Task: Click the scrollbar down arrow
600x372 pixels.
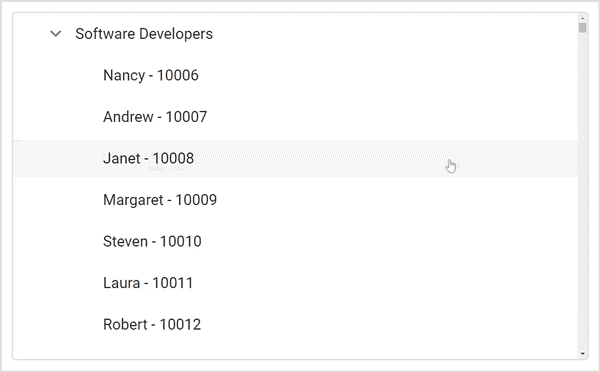Action: (583, 354)
